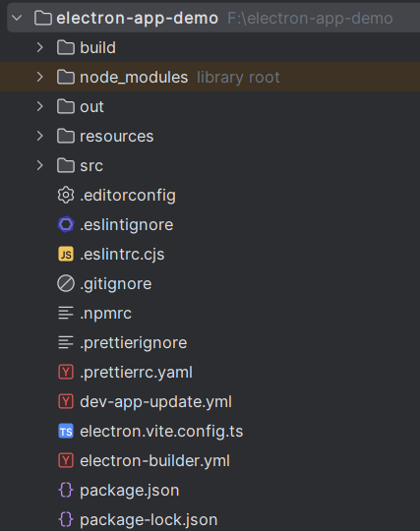Click the ESLint icon beside .eslintignore
420x531 pixels.
point(66,224)
